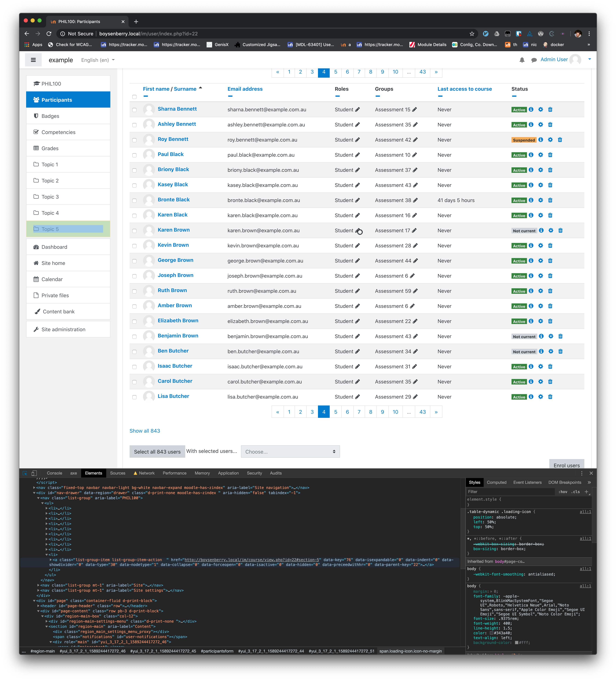Open the messaging speech bubble icon
Screen dimensions: 616x680
[534, 60]
